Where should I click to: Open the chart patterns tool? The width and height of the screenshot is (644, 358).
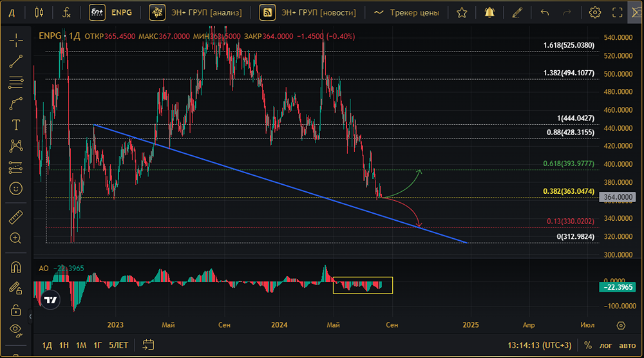tap(16, 146)
